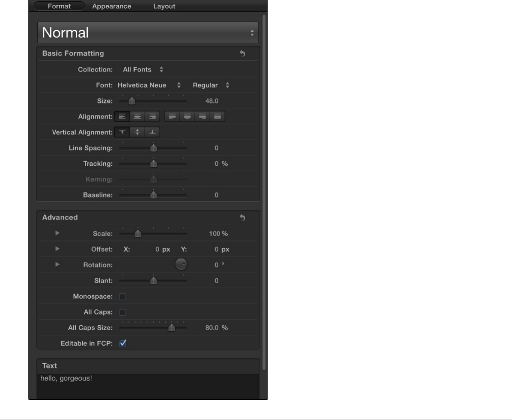Image resolution: width=512 pixels, height=420 pixels.
Task: Switch to the Appearance tab
Action: (x=112, y=6)
